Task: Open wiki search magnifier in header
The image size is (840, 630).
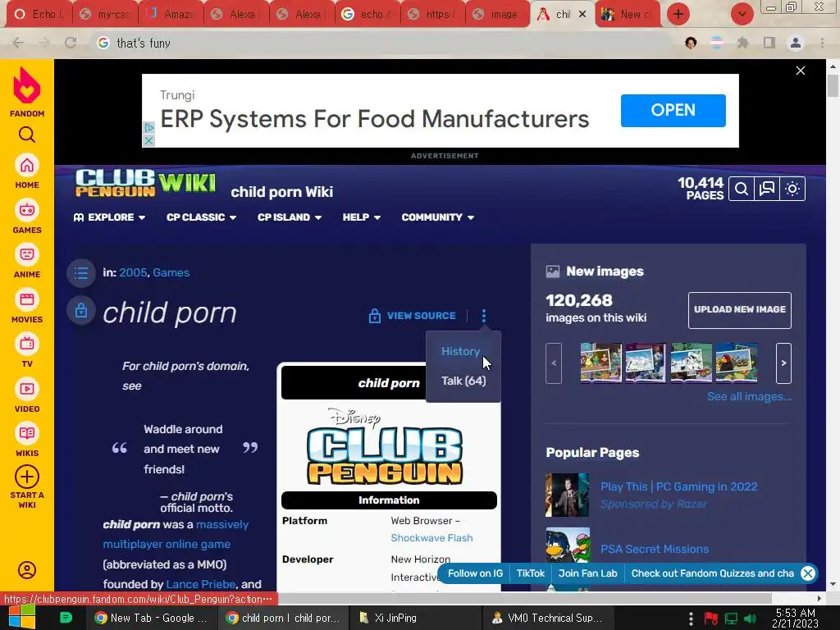Action: pyautogui.click(x=742, y=189)
